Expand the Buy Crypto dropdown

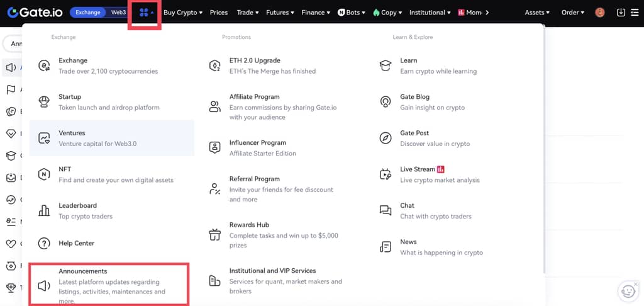click(x=182, y=12)
